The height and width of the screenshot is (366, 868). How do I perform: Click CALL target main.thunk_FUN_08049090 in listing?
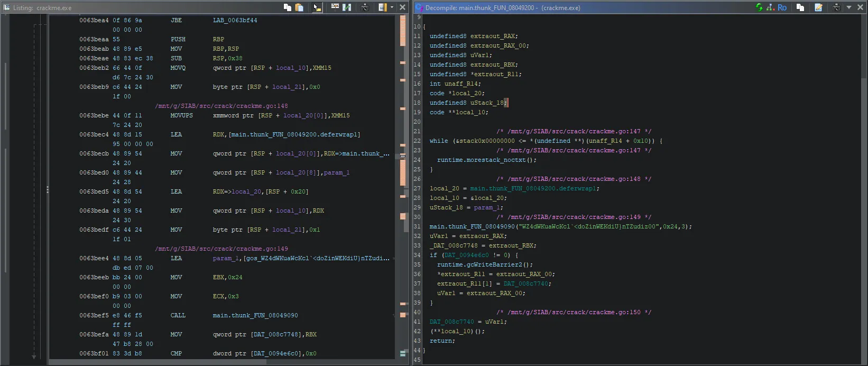tap(255, 315)
